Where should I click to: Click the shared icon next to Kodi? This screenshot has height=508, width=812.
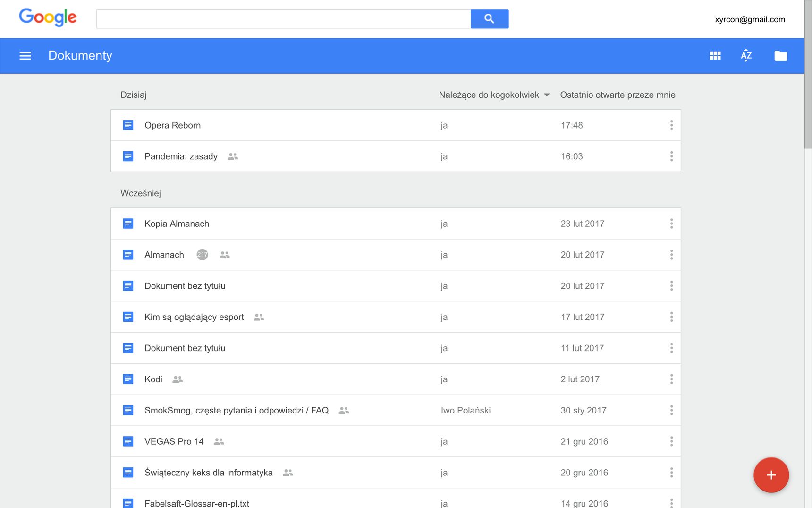pos(178,379)
